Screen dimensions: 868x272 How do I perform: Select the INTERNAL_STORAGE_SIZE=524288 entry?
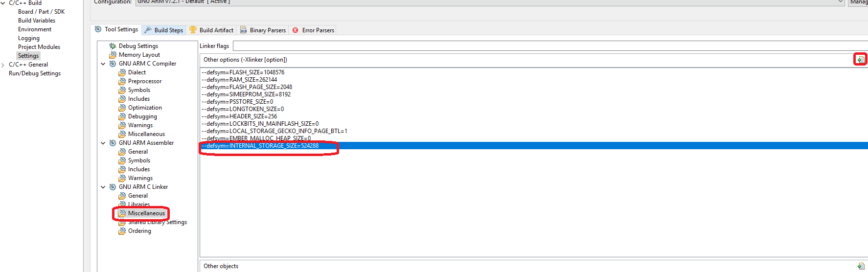coord(533,146)
